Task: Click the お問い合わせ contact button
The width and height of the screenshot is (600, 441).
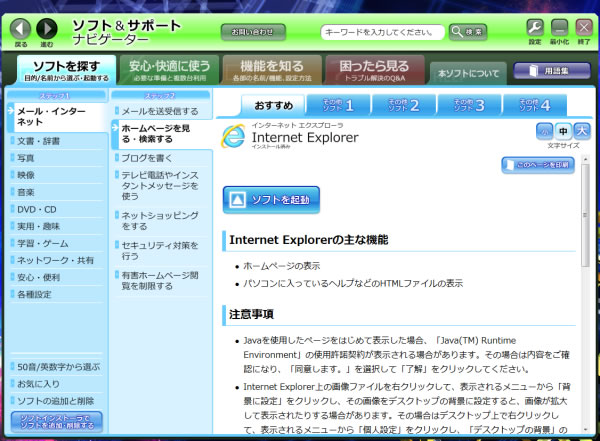Action: tap(253, 32)
